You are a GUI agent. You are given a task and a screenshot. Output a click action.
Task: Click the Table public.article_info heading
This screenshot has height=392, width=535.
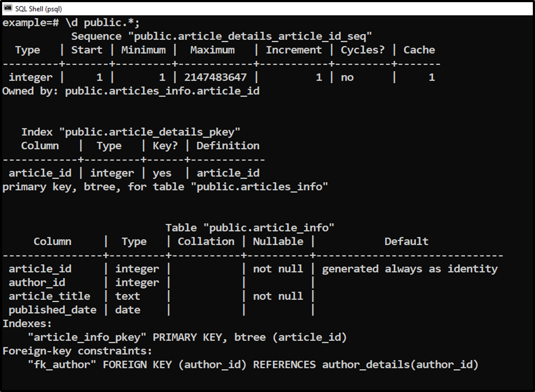click(250, 228)
